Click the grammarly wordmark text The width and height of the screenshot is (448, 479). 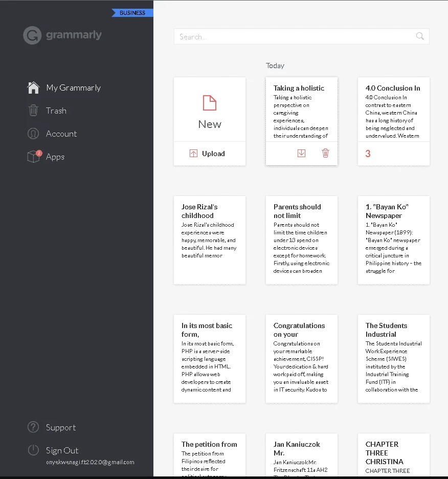point(74,35)
